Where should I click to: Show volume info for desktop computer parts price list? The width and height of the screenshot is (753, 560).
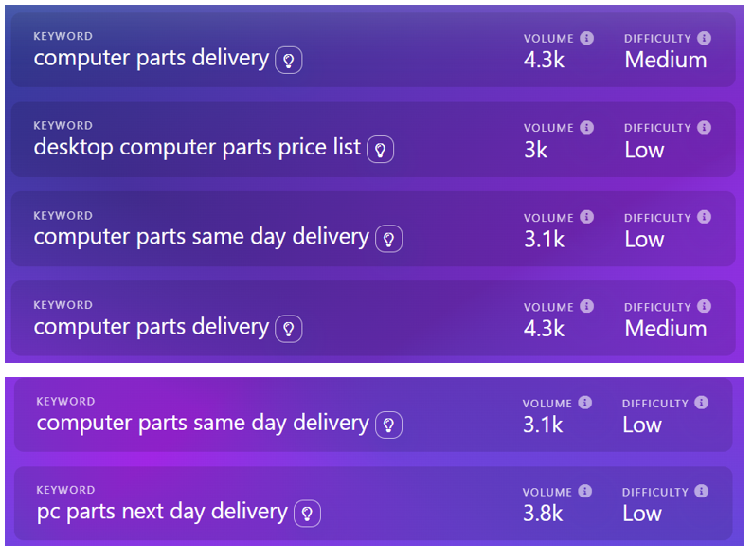586,128
